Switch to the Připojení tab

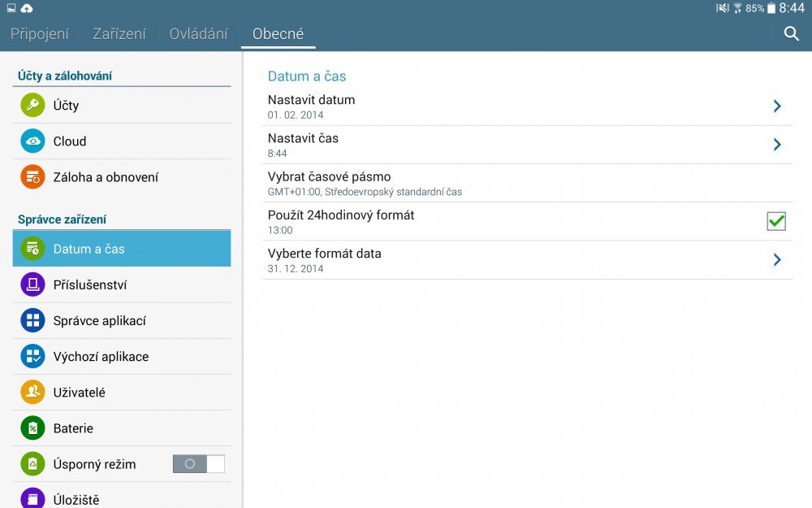(x=39, y=33)
